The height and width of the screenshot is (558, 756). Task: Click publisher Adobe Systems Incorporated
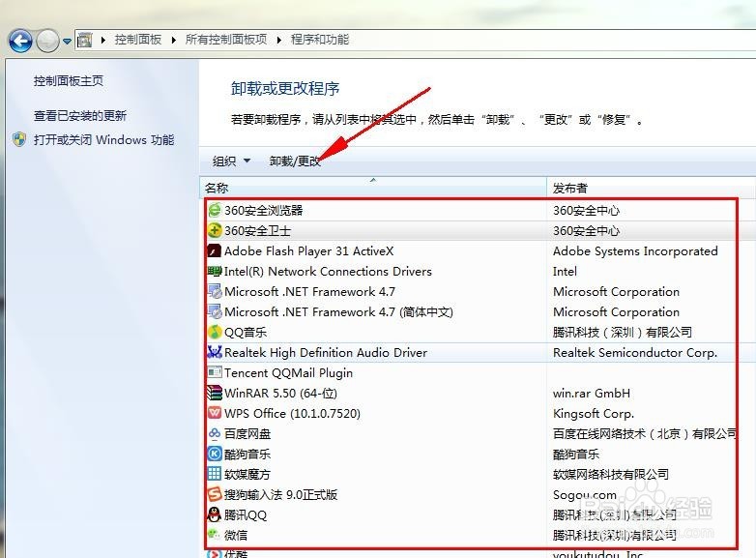635,250
